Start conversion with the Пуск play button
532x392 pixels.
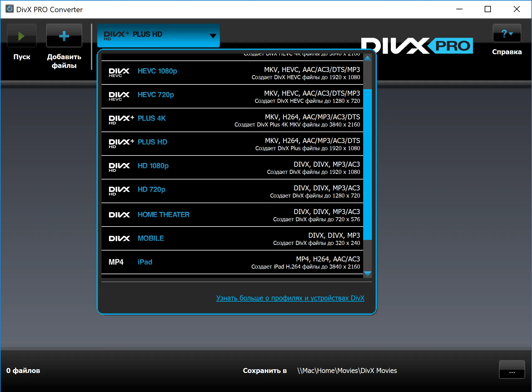[x=22, y=36]
